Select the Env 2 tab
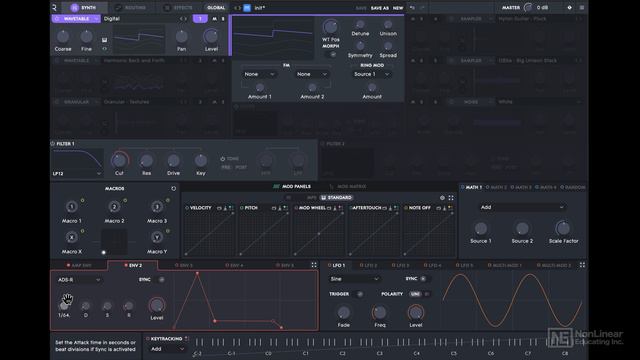The width and height of the screenshot is (640, 360). click(x=133, y=265)
